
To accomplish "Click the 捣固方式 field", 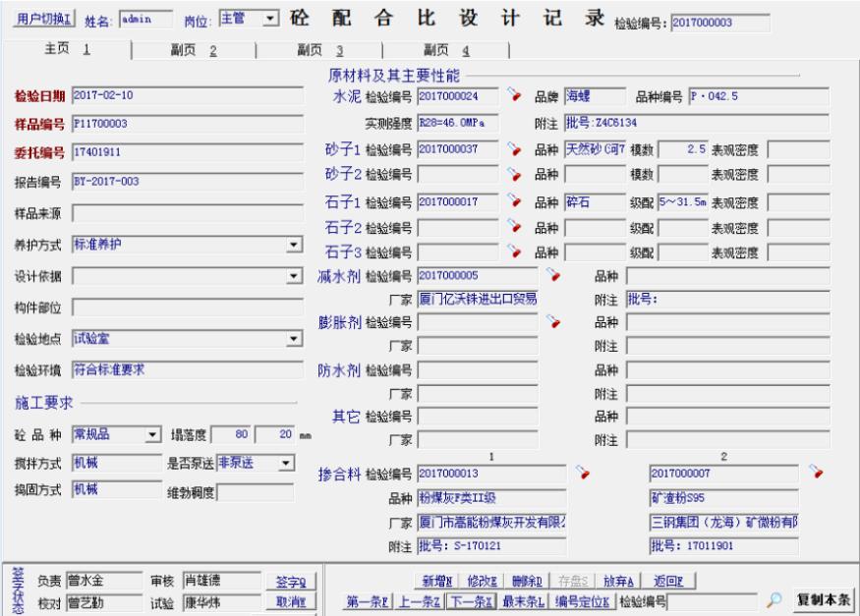I will 117,489.
